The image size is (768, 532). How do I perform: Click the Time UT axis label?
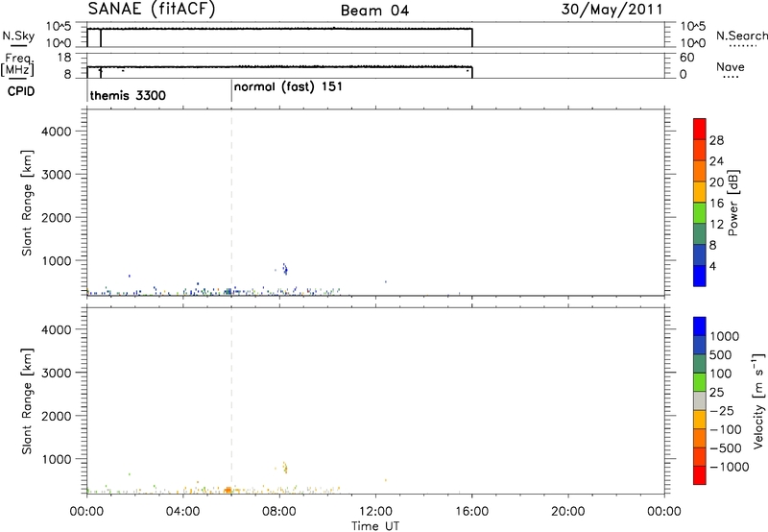pos(375,525)
